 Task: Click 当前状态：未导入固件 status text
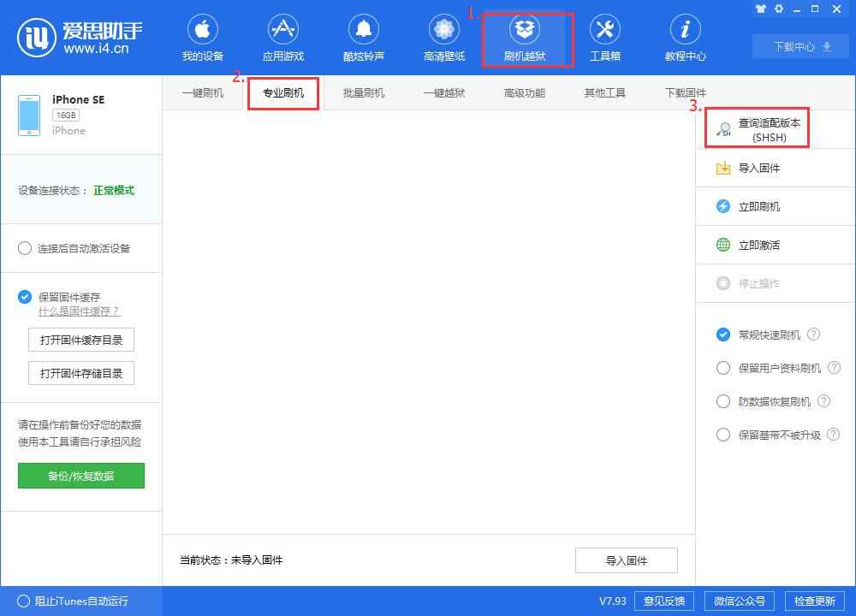point(231,560)
